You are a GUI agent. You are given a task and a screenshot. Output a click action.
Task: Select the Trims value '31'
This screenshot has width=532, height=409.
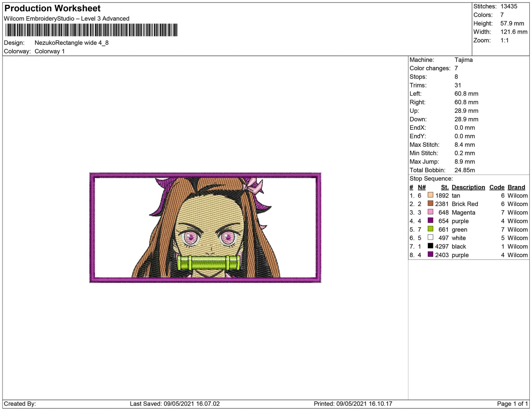tap(458, 85)
